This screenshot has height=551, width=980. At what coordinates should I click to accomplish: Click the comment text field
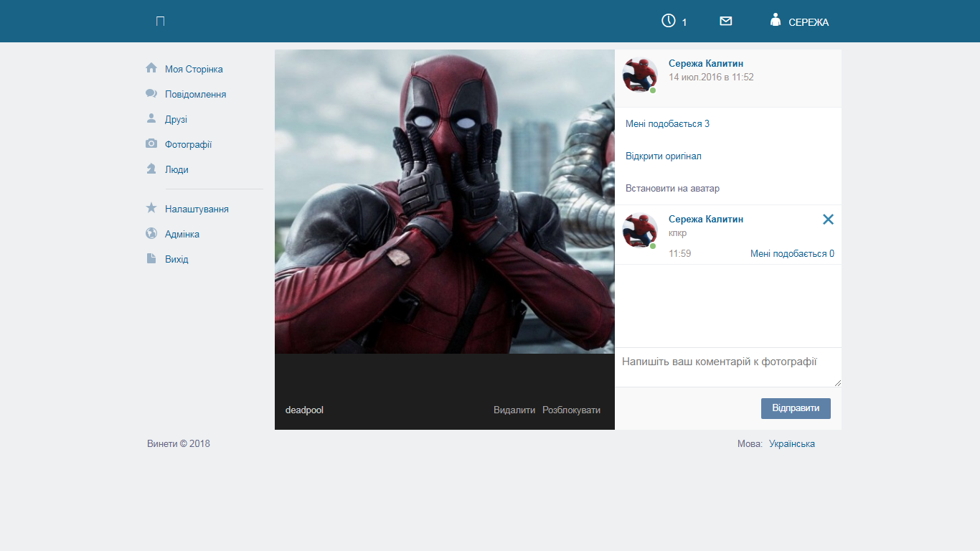[728, 367]
